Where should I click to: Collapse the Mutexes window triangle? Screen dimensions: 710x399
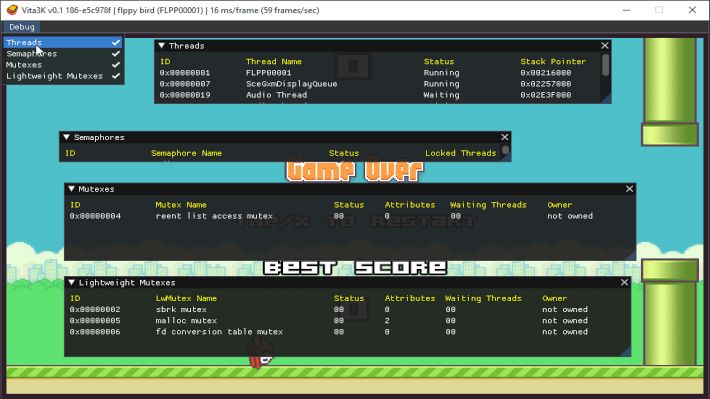click(x=72, y=189)
